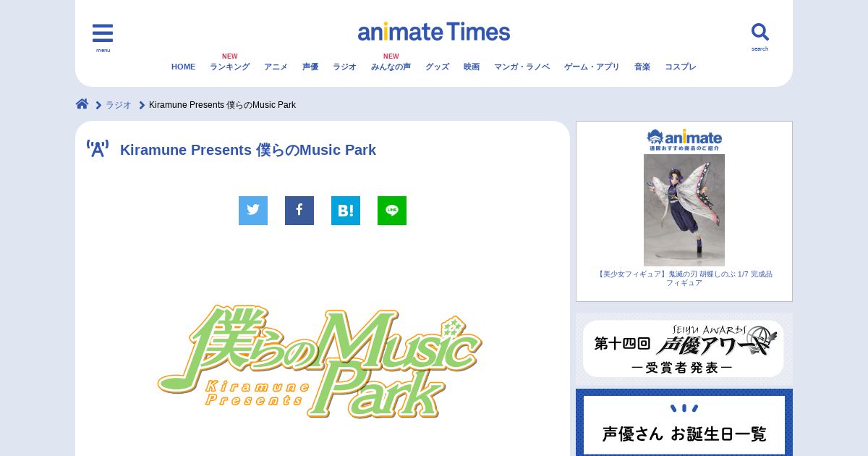Go to home via breadcrumb house icon

tap(82, 104)
